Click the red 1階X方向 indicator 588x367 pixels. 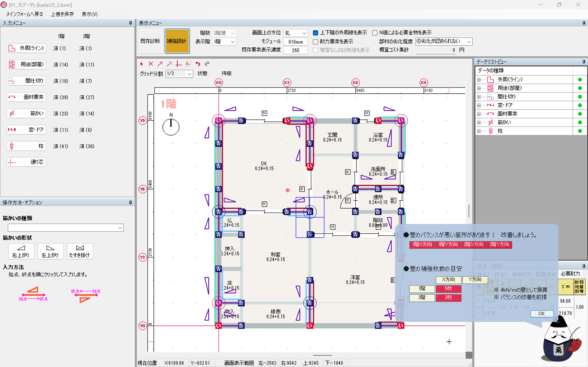tap(422, 244)
